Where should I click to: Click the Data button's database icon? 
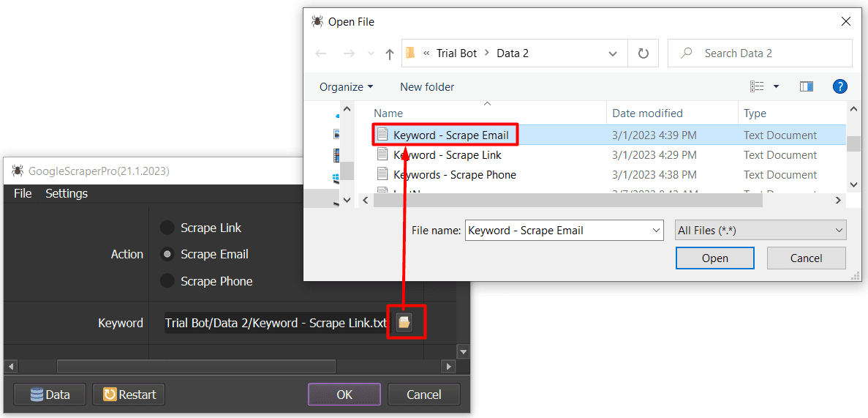pos(37,395)
